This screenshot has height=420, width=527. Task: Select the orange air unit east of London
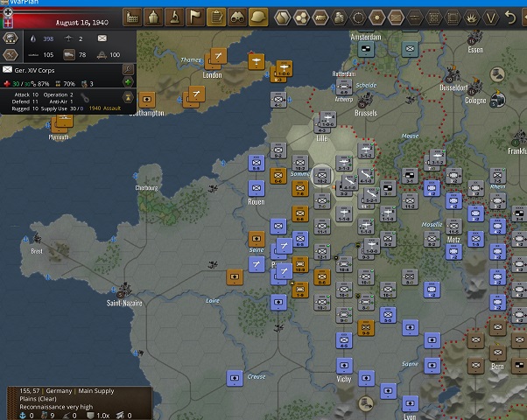pyautogui.click(x=256, y=62)
